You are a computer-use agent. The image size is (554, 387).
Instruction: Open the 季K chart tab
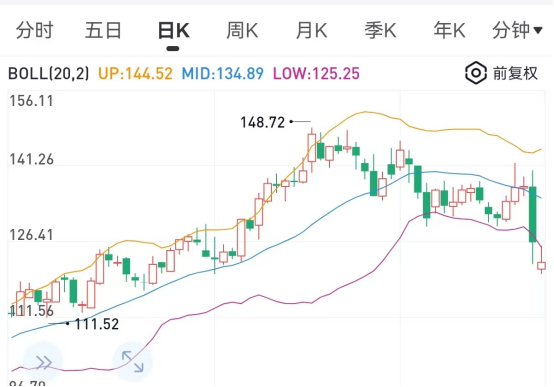[380, 30]
